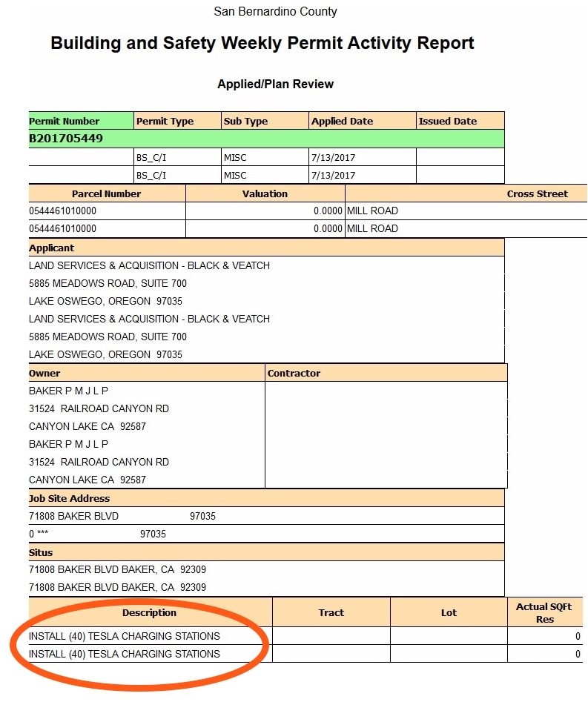588x702 pixels.
Task: Select the Actual SQFt Res header
Action: point(544,612)
